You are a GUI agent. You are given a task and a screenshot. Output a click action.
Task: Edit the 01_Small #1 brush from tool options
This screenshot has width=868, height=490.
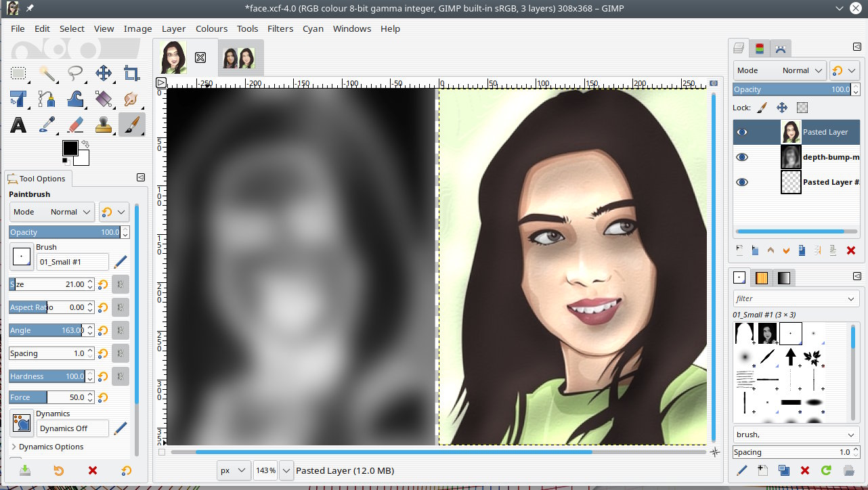click(x=121, y=262)
